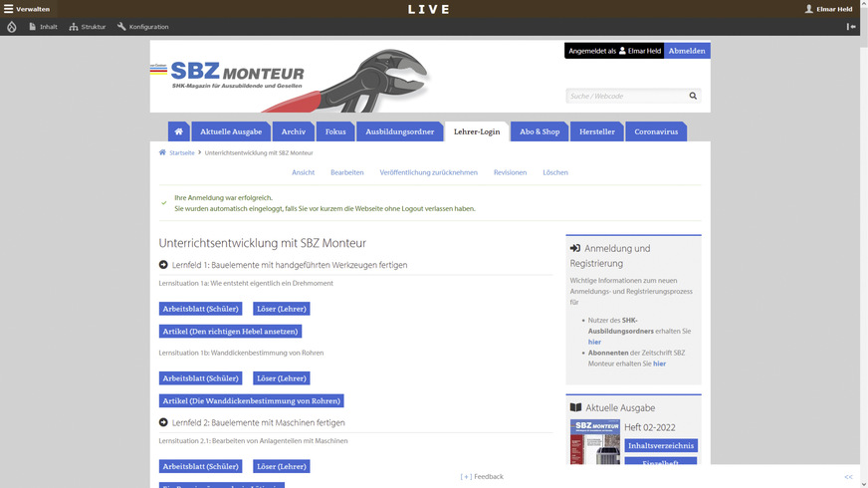Click Startseite breadcrumb link
The image size is (868, 488).
(x=181, y=153)
